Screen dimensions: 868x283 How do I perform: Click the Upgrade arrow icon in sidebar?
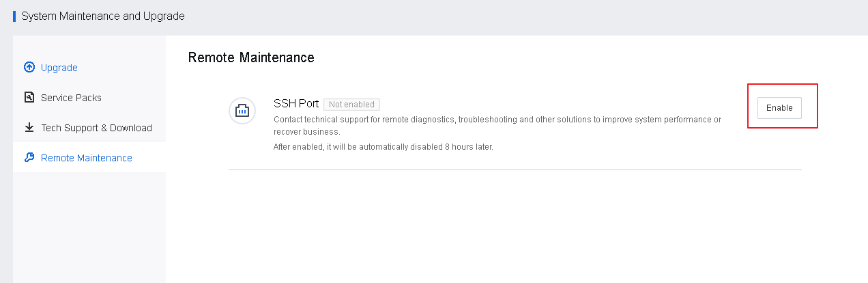pos(29,67)
